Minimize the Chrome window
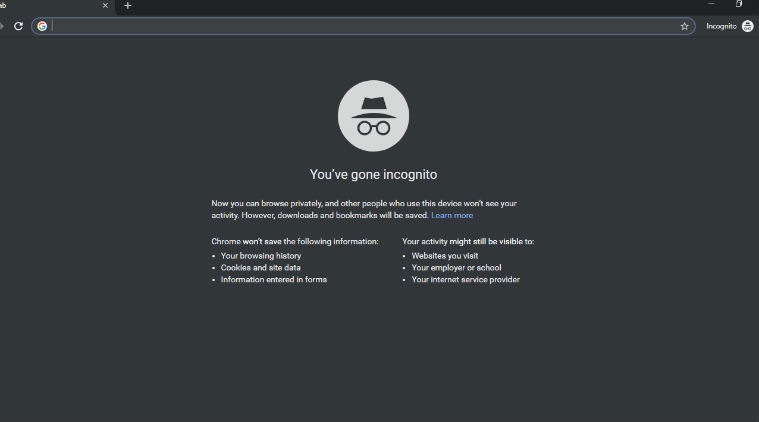Image resolution: width=759 pixels, height=422 pixels. tap(711, 4)
